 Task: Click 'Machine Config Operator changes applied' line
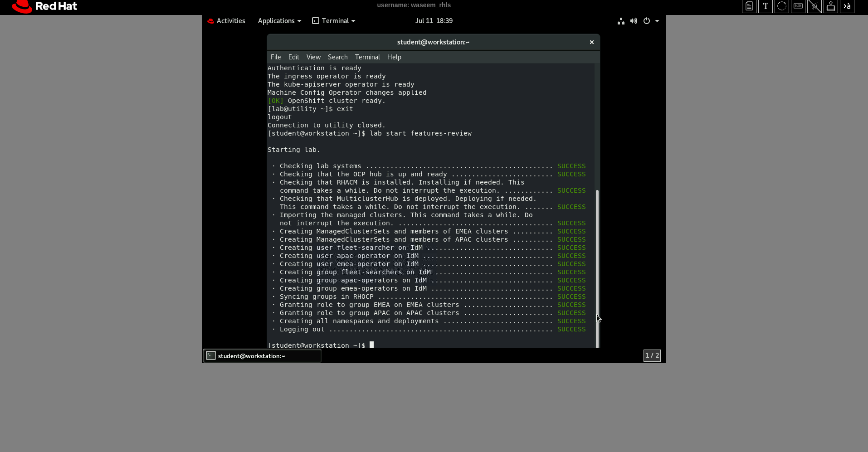pos(347,92)
